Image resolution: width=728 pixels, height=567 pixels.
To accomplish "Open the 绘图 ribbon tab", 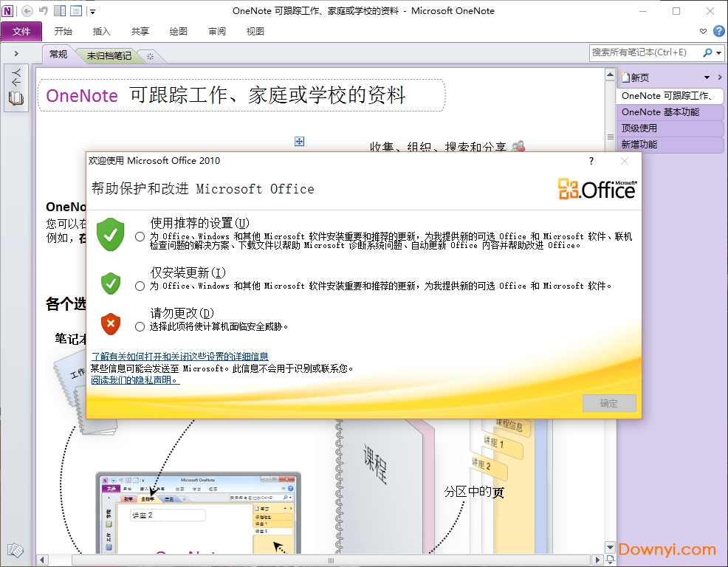I will point(178,31).
